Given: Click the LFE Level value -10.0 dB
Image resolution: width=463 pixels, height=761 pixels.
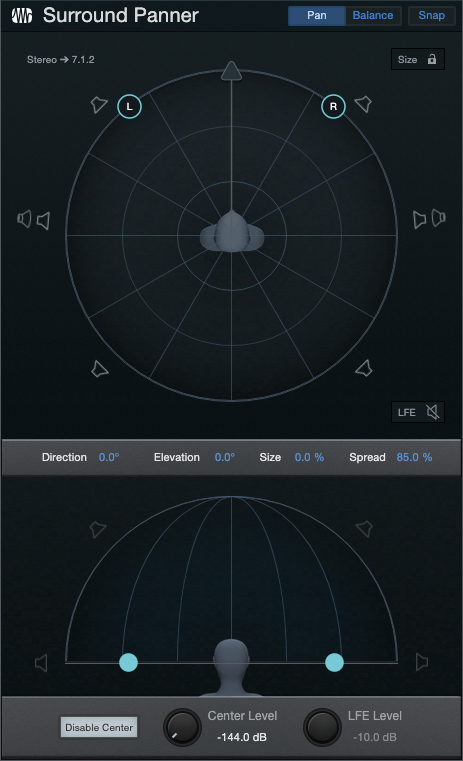Looking at the screenshot, I should (x=375, y=737).
